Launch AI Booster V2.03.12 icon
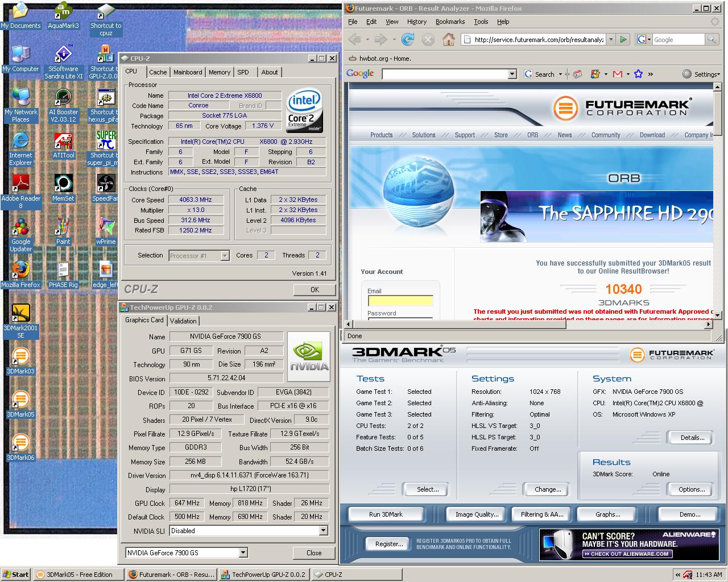Viewport: 728px width, 582px height. click(64, 105)
